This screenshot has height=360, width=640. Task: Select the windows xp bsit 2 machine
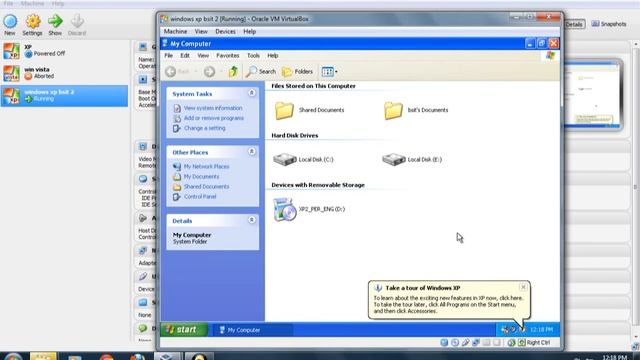click(64, 96)
